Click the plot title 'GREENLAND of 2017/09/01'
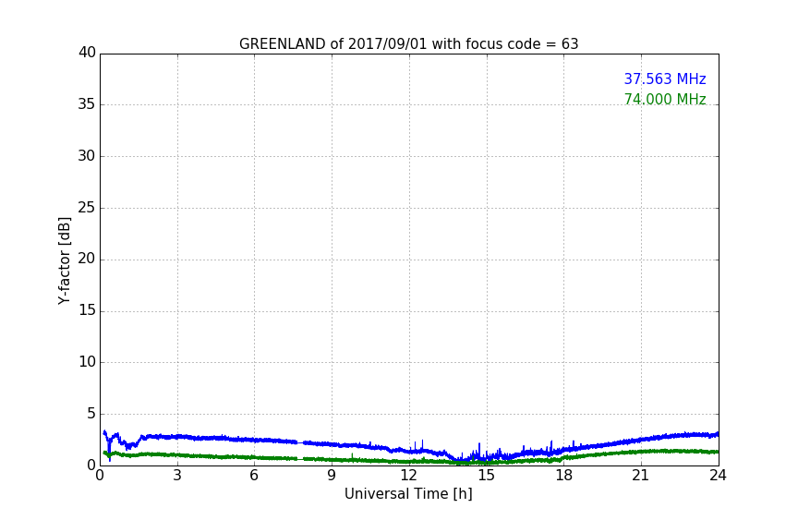Viewport: 798px width, 532px height. tap(408, 44)
